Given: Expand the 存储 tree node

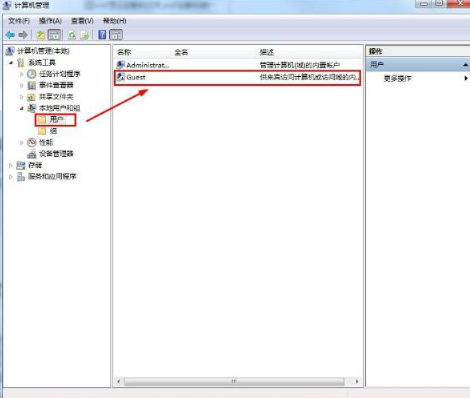Looking at the screenshot, I should point(11,165).
